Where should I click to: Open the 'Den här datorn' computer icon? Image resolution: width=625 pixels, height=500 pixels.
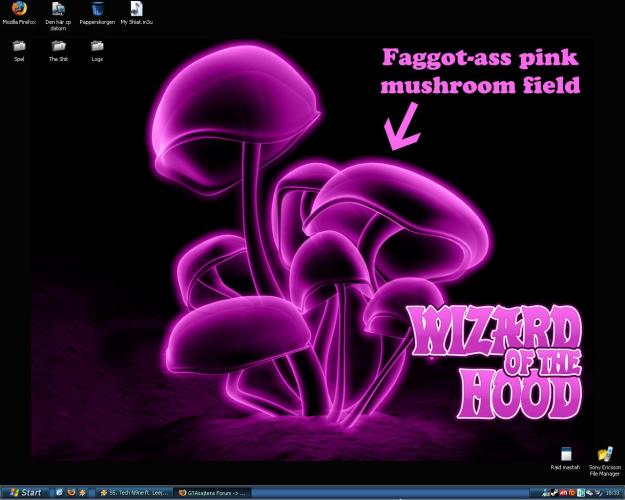[56, 11]
